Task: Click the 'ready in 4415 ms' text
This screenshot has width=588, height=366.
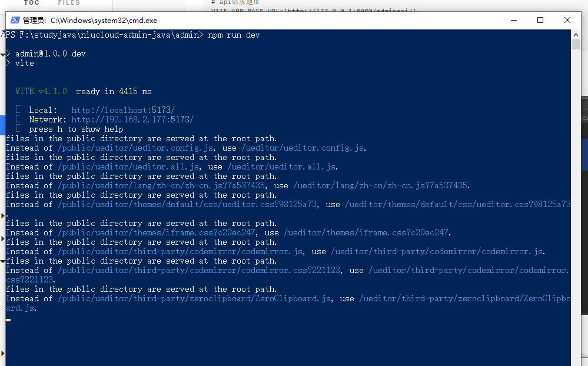Action: point(114,92)
